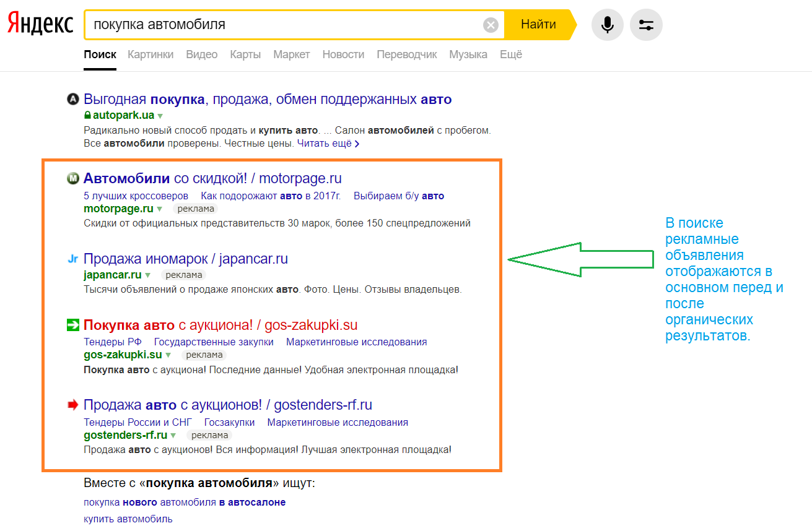Open the Карты tab

[x=245, y=54]
